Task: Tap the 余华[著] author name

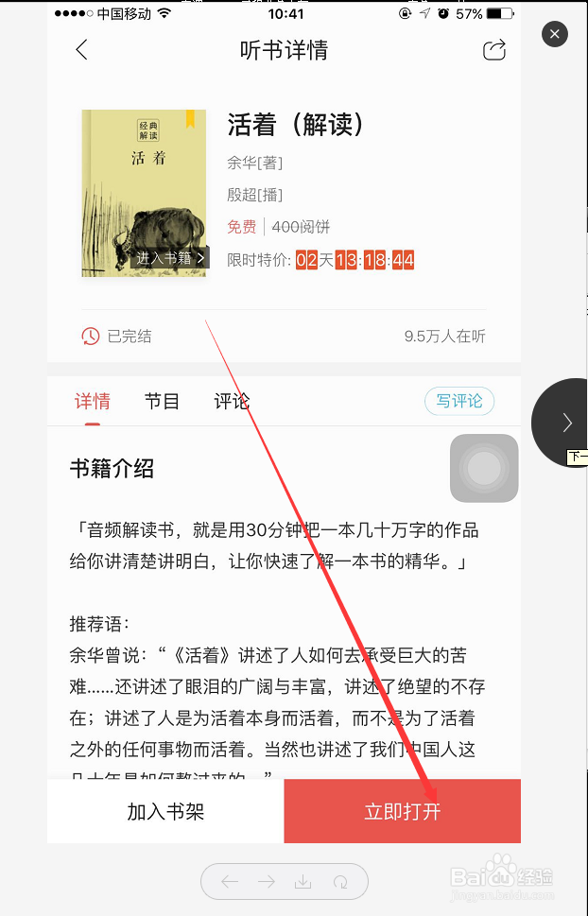Action: tap(255, 163)
